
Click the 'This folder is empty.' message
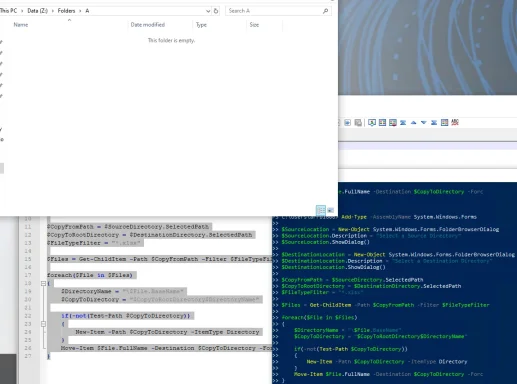(171, 40)
